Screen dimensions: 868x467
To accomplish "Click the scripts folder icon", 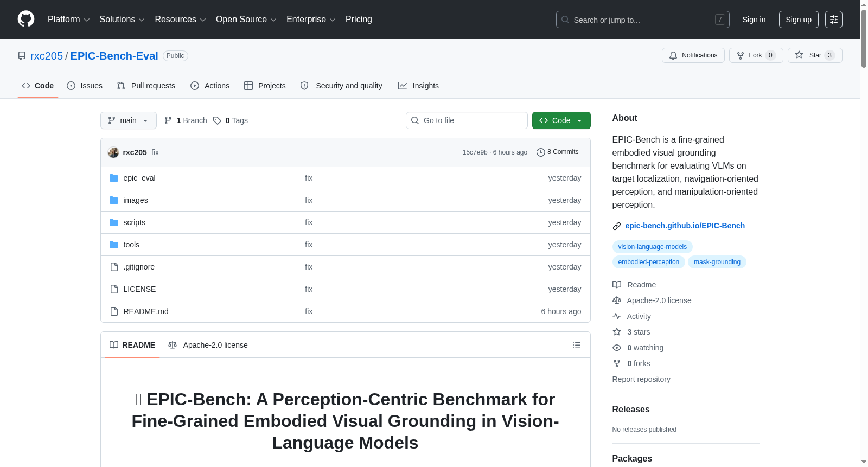I will (114, 222).
